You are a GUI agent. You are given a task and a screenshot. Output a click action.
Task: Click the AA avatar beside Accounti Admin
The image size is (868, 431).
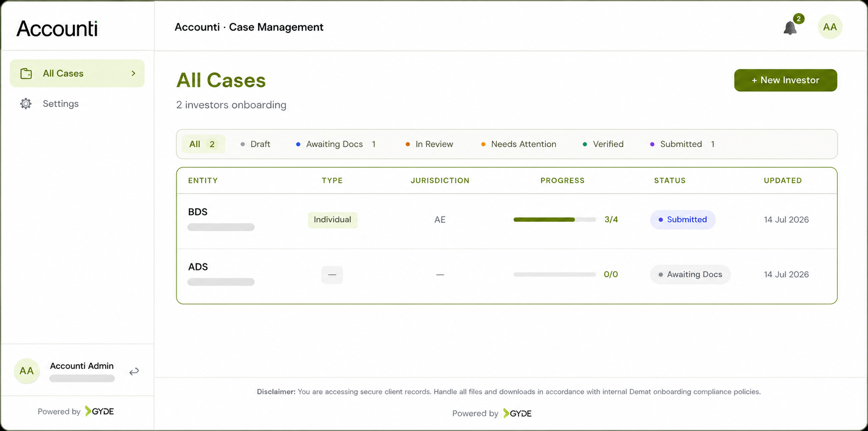click(26, 371)
